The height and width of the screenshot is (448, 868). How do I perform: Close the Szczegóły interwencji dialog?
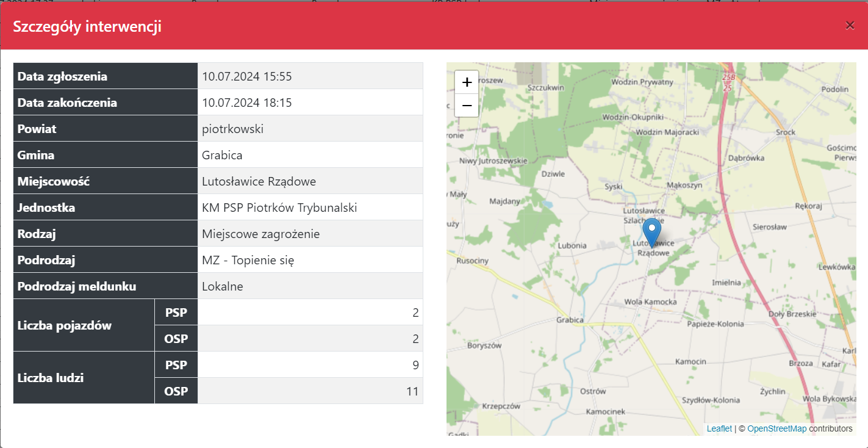point(850,26)
